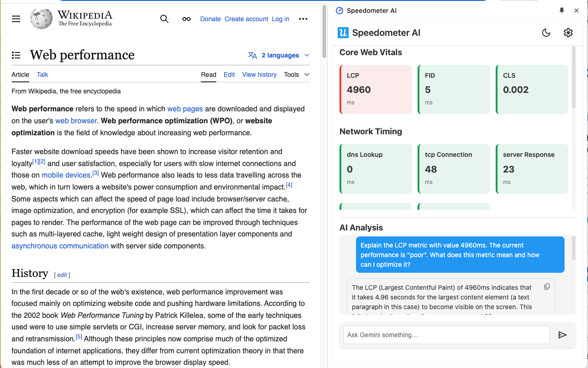
Task: Open citation reference [3]
Action: pos(96,173)
